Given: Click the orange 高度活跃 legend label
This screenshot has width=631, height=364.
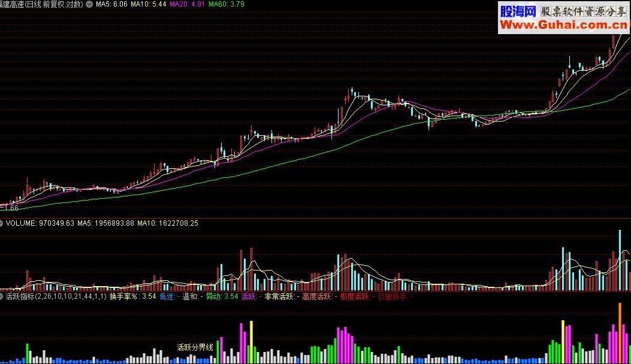Looking at the screenshot, I should (x=319, y=297).
